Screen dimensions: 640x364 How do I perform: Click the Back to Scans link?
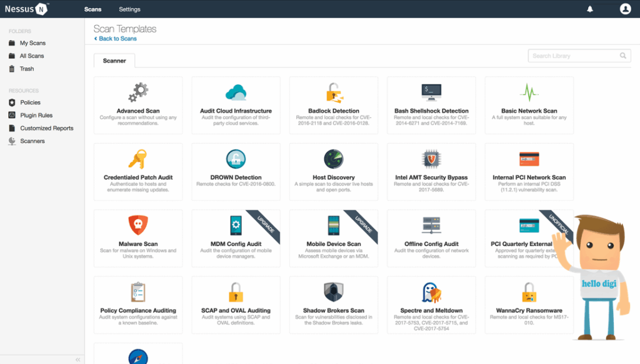[116, 39]
